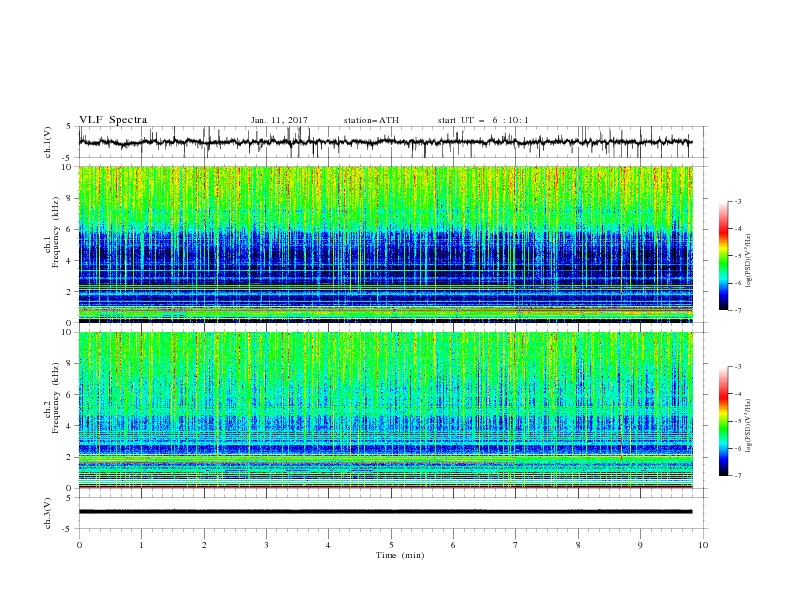Click the "8" minute tick on time axis
Image resolution: width=792 pixels, height=612 pixels.
(x=578, y=545)
